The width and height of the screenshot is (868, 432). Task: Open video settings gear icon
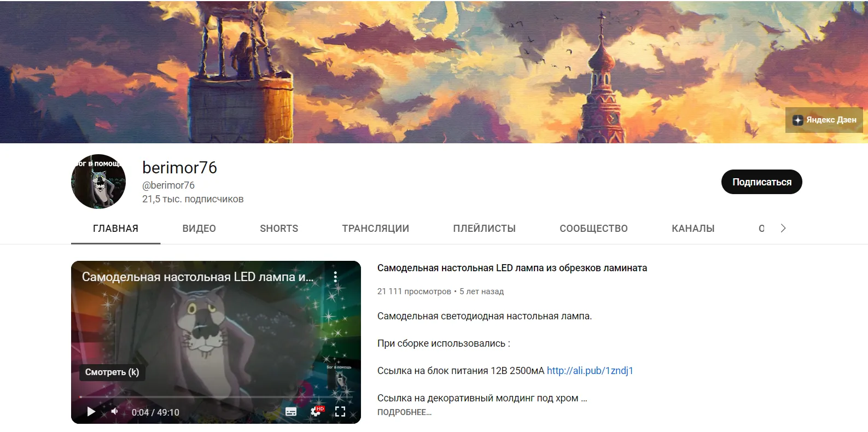(316, 412)
